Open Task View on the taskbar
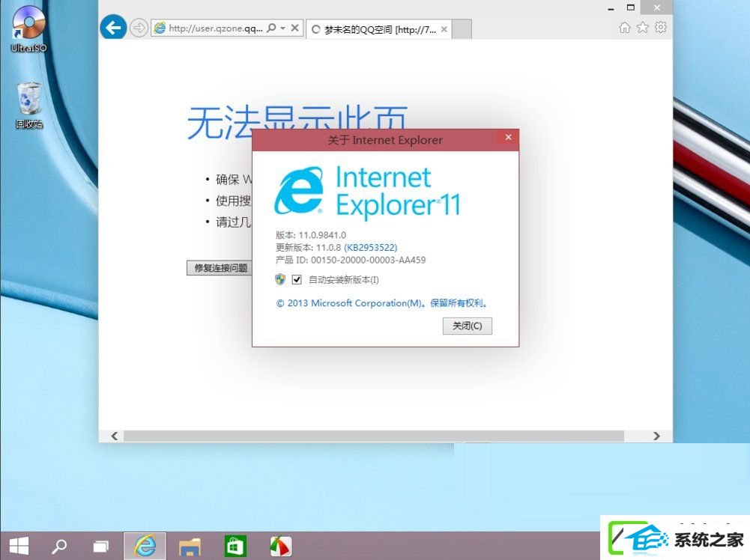 pyautogui.click(x=100, y=546)
